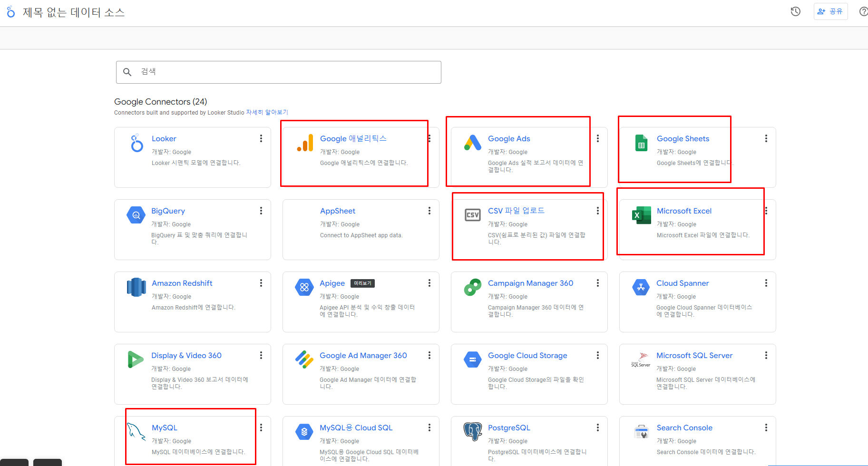Open Campaign Manager 360 card three-dot menu
The image size is (868, 466).
point(598,283)
